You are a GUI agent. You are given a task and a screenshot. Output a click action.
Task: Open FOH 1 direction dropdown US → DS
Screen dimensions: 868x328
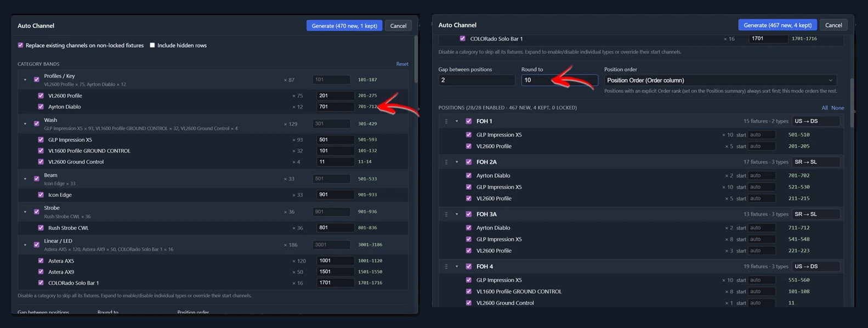815,121
